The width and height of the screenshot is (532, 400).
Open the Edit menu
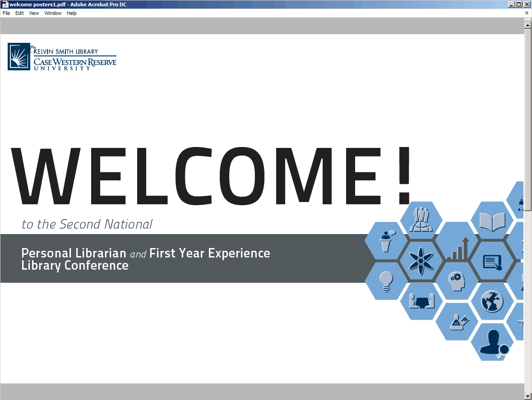coord(19,13)
